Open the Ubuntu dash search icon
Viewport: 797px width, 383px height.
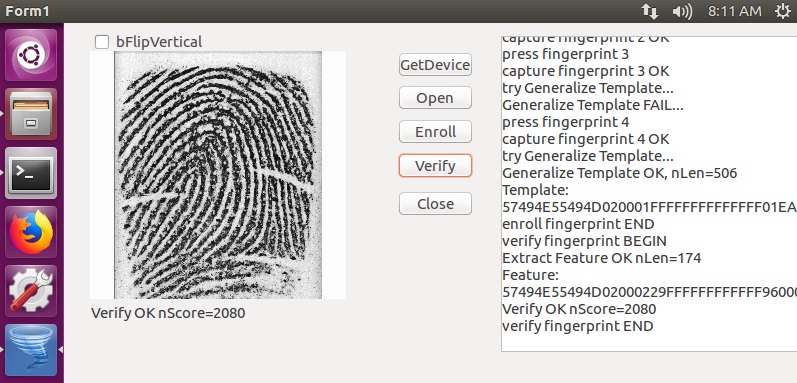click(31, 55)
